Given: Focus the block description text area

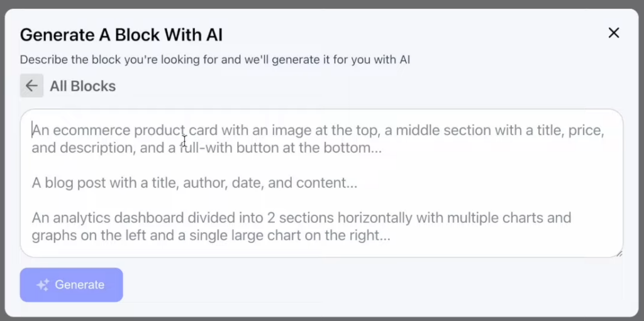Looking at the screenshot, I should point(321,183).
